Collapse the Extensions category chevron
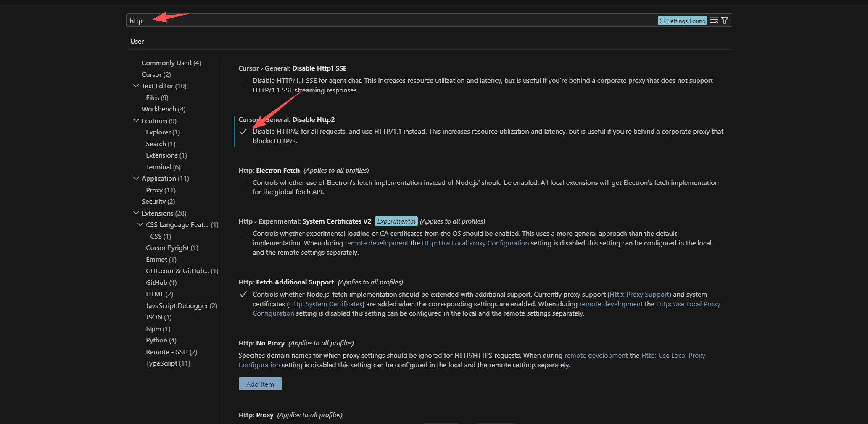Viewport: 868px width, 424px height. pos(136,213)
